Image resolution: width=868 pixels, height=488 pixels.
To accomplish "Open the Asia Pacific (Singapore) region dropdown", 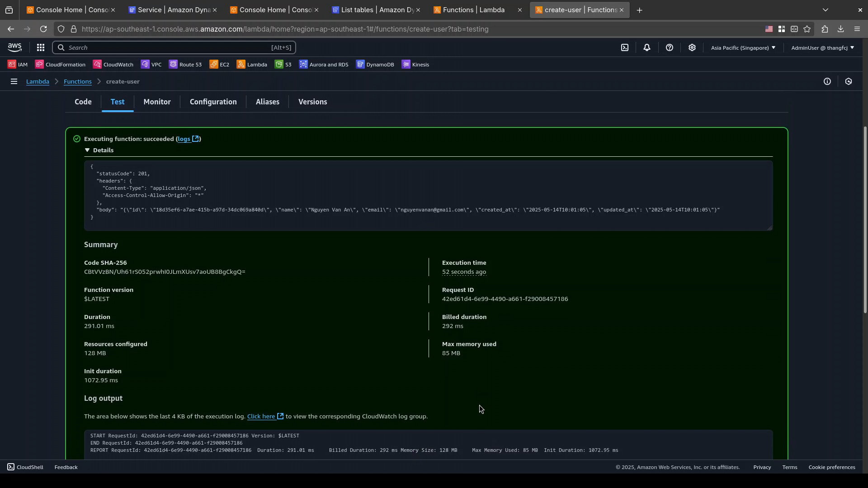I will coord(743,47).
